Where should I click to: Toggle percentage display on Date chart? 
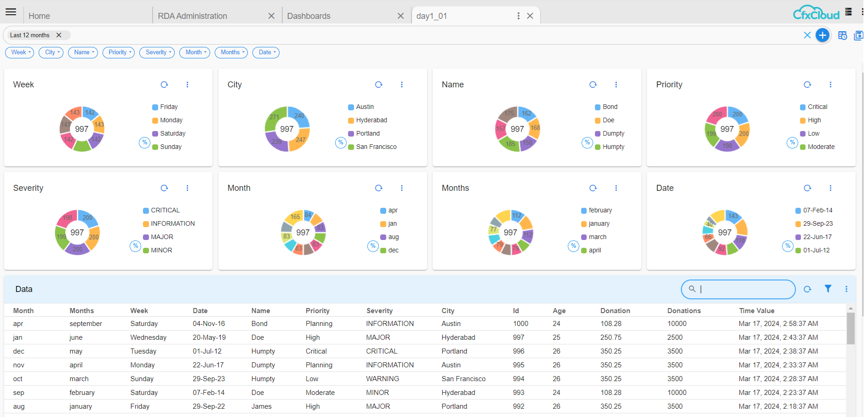(788, 246)
